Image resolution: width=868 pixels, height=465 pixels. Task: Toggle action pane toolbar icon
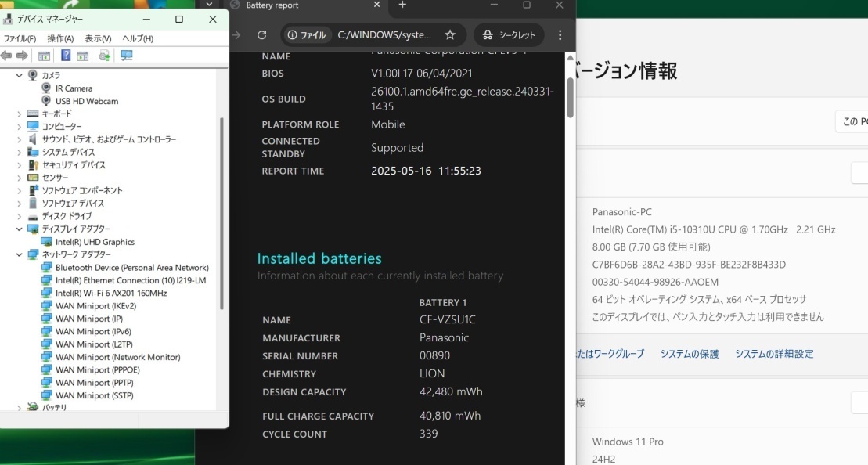tap(82, 56)
